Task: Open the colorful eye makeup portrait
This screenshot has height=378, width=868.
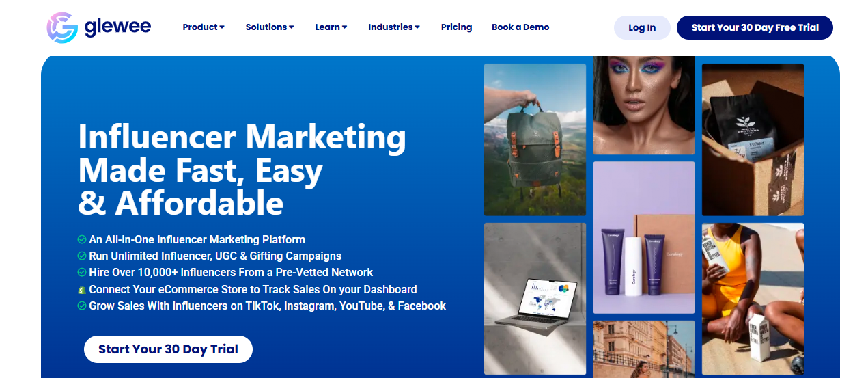Action: click(x=643, y=105)
